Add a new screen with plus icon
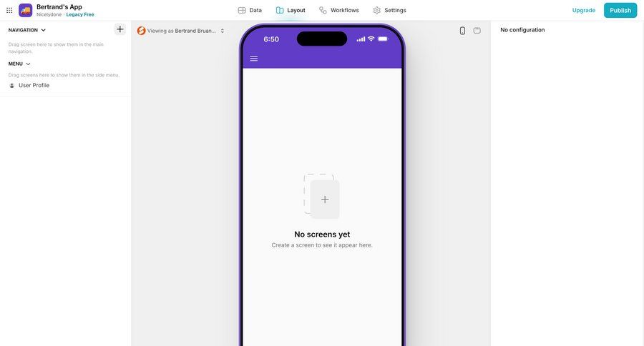This screenshot has height=346, width=644. pos(120,29)
